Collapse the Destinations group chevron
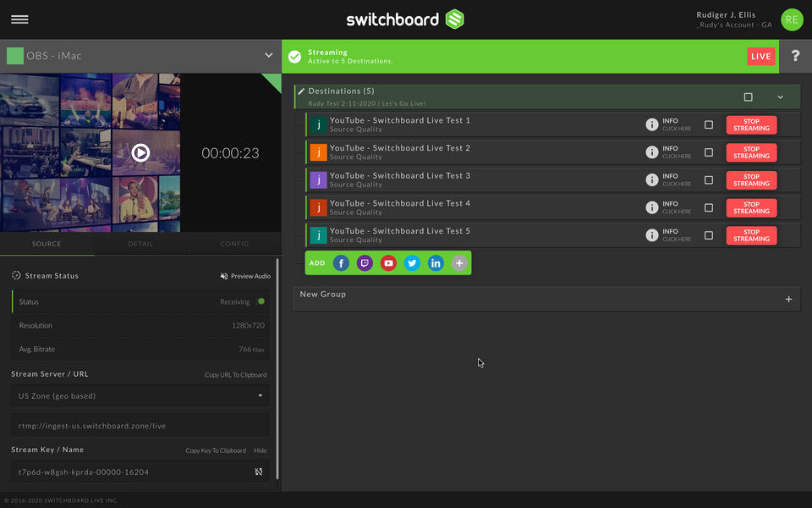This screenshot has height=508, width=812. tap(781, 97)
